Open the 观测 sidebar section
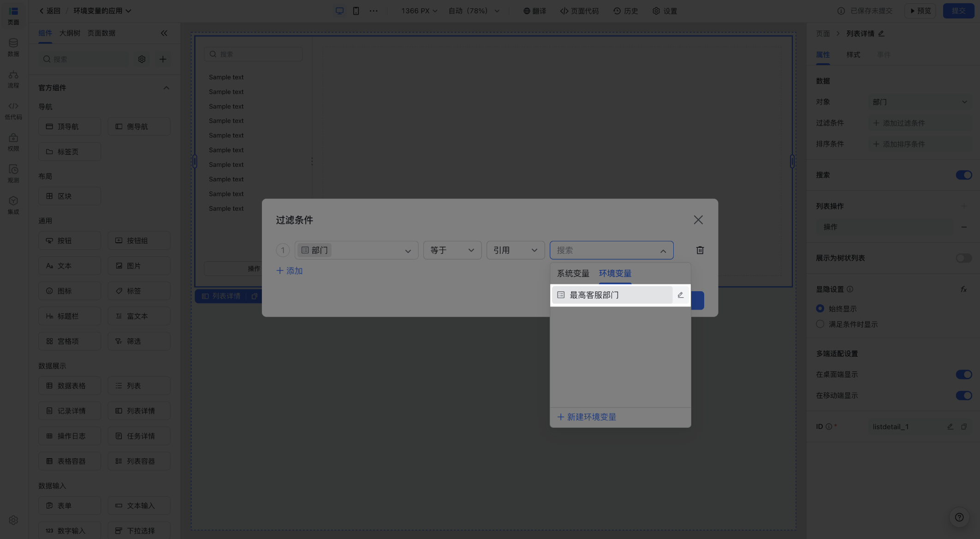Viewport: 980px width, 539px height. click(x=13, y=174)
